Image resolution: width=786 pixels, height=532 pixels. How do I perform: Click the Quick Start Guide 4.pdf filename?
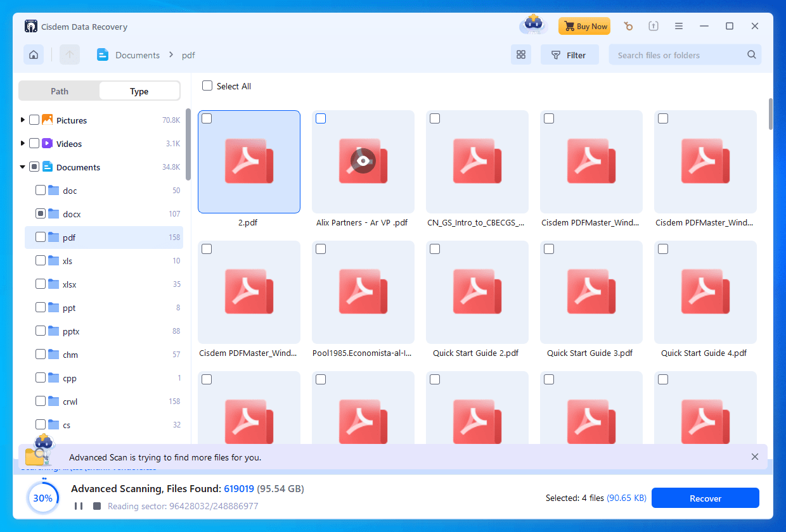click(x=704, y=353)
